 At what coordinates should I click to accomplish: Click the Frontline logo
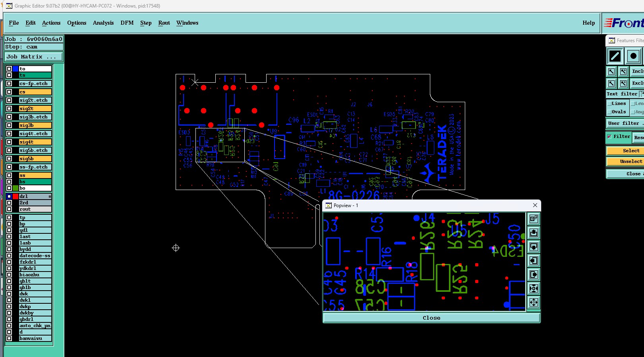click(x=624, y=23)
